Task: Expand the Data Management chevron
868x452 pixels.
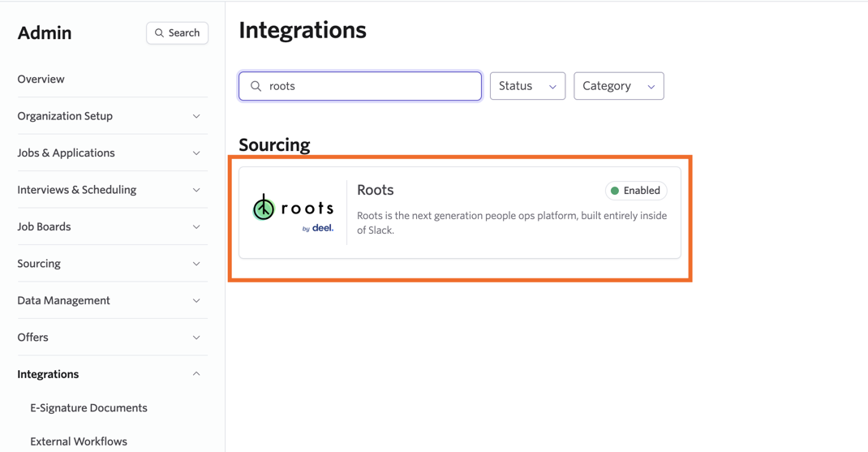Action: 196,301
